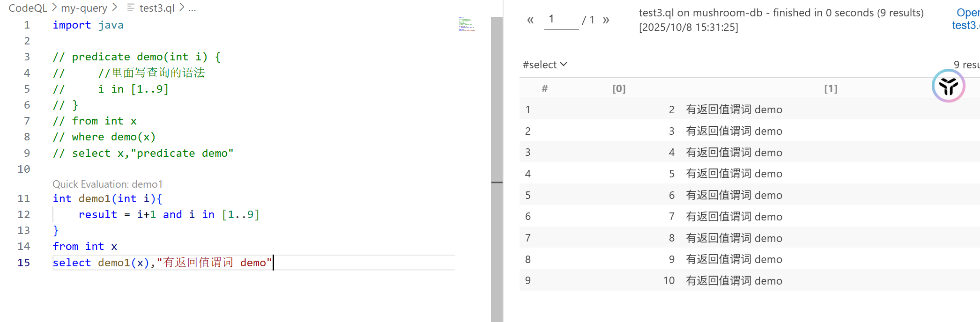980x322 pixels.
Task: Sort results by column [0] header
Action: (619, 88)
